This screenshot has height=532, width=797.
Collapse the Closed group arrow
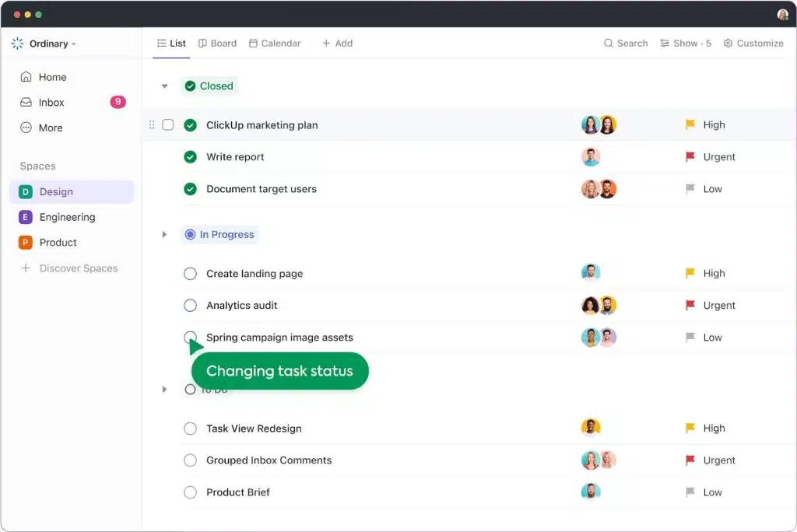pyautogui.click(x=164, y=86)
